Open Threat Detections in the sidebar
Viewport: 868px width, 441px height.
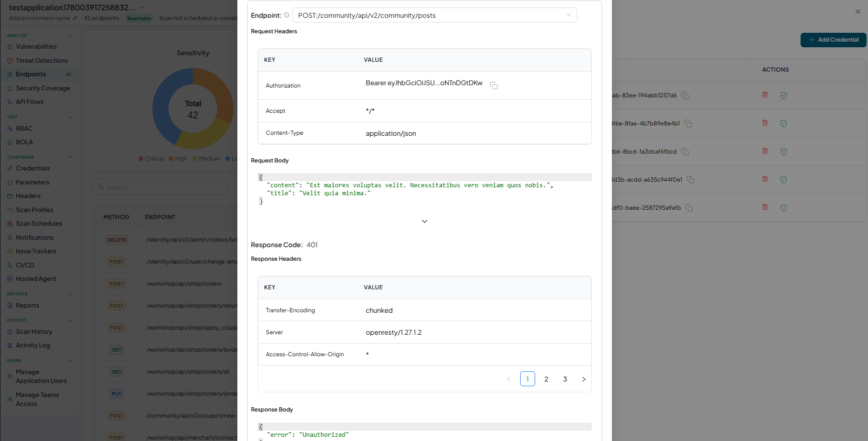(42, 60)
